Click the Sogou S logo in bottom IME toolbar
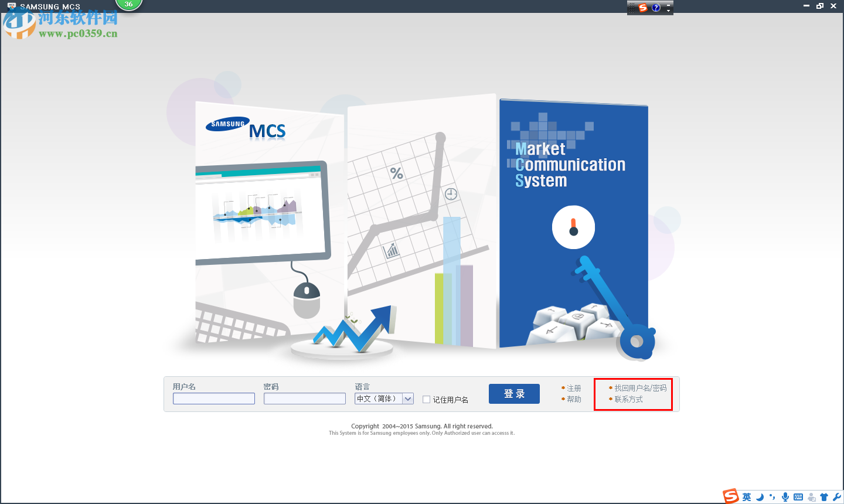The width and height of the screenshot is (844, 504). pyautogui.click(x=731, y=496)
